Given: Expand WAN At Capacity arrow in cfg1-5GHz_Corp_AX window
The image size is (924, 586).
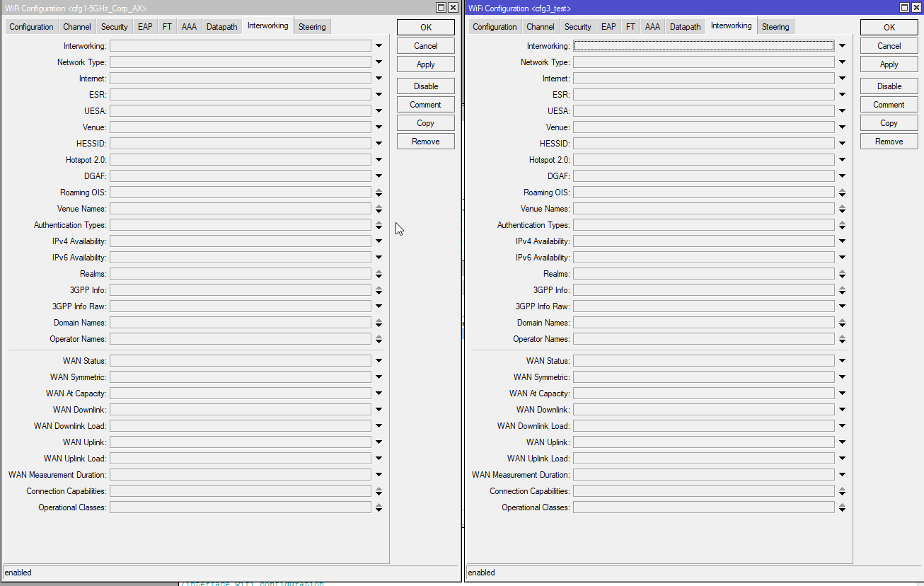Looking at the screenshot, I should [x=379, y=393].
